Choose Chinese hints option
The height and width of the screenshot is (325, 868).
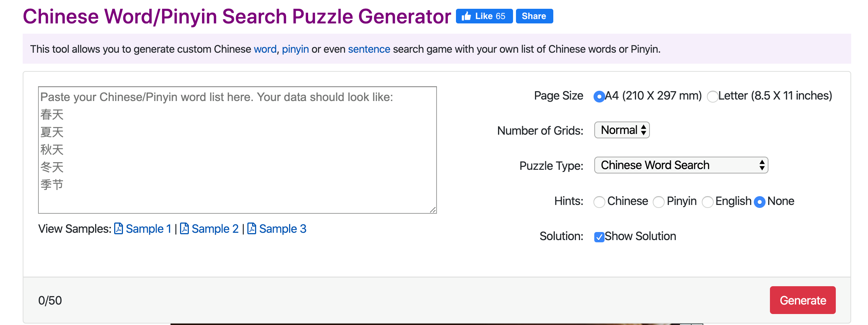tap(599, 202)
